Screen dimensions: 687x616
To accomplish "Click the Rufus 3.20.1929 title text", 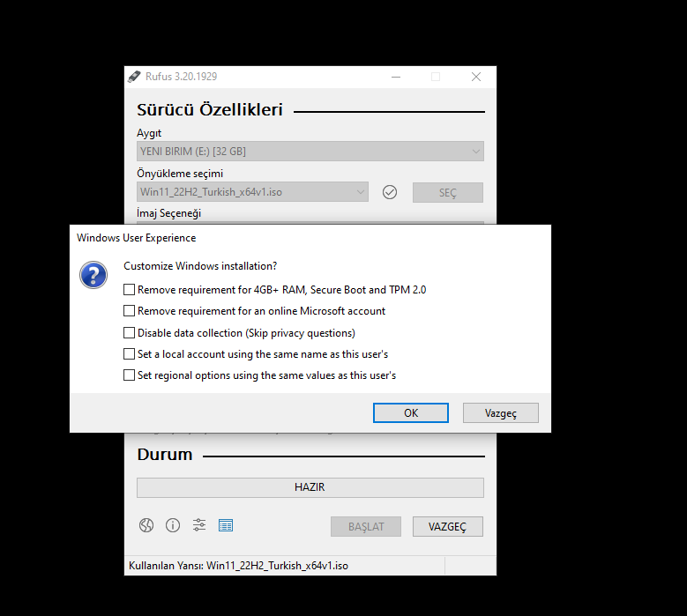I will pyautogui.click(x=182, y=77).
